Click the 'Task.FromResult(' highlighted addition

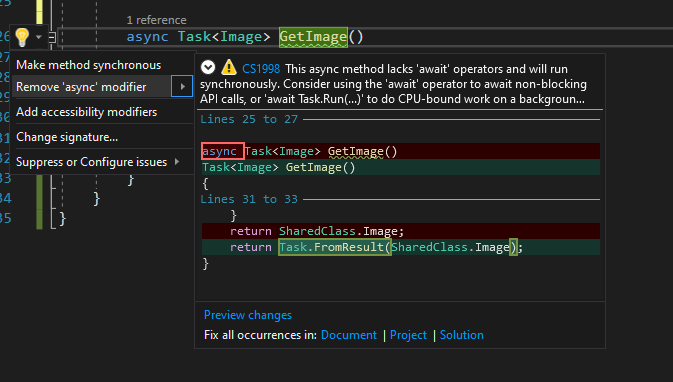(x=334, y=247)
